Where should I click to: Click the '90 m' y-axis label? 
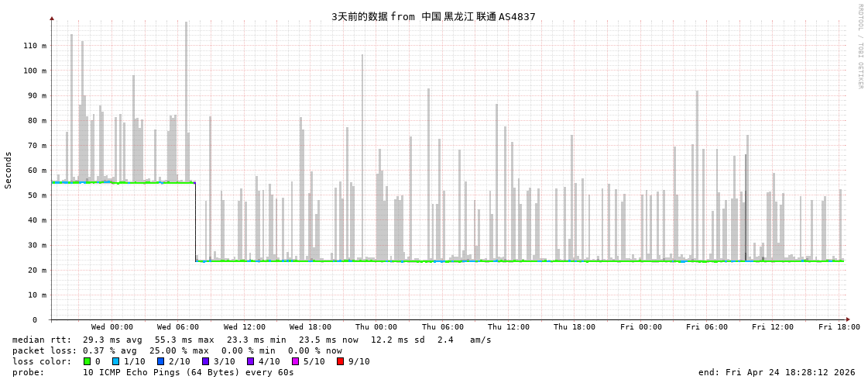(38, 95)
